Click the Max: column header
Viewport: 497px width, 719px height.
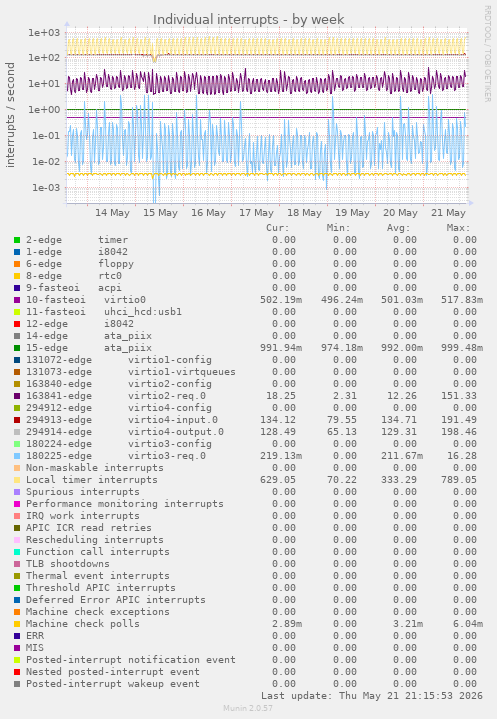[x=458, y=228]
